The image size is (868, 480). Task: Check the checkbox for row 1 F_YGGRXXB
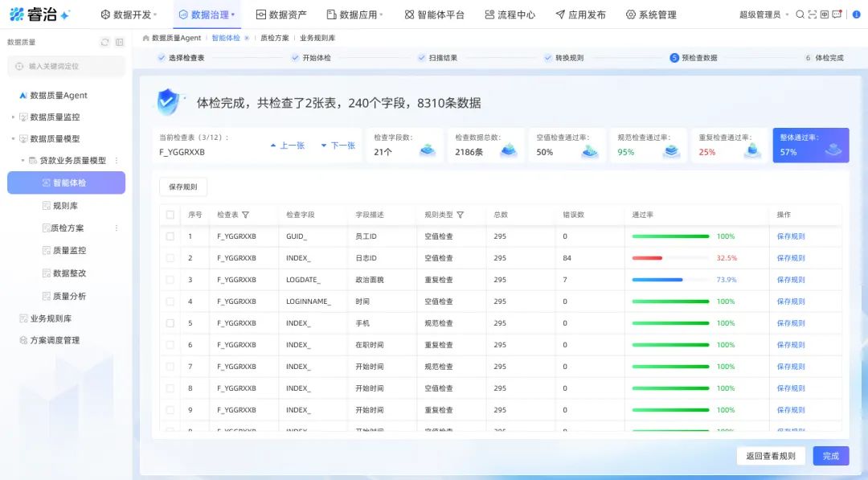point(170,236)
